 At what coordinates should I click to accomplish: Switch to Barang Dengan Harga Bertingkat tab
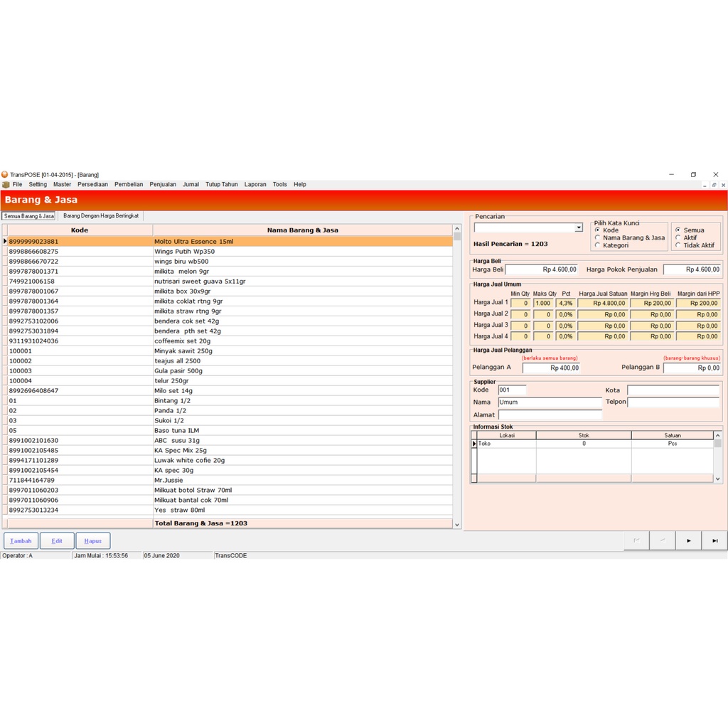[x=101, y=216]
